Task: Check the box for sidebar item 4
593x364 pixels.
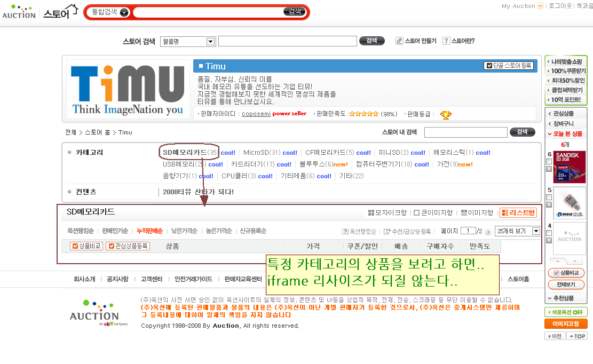Action: pyautogui.click(x=549, y=233)
